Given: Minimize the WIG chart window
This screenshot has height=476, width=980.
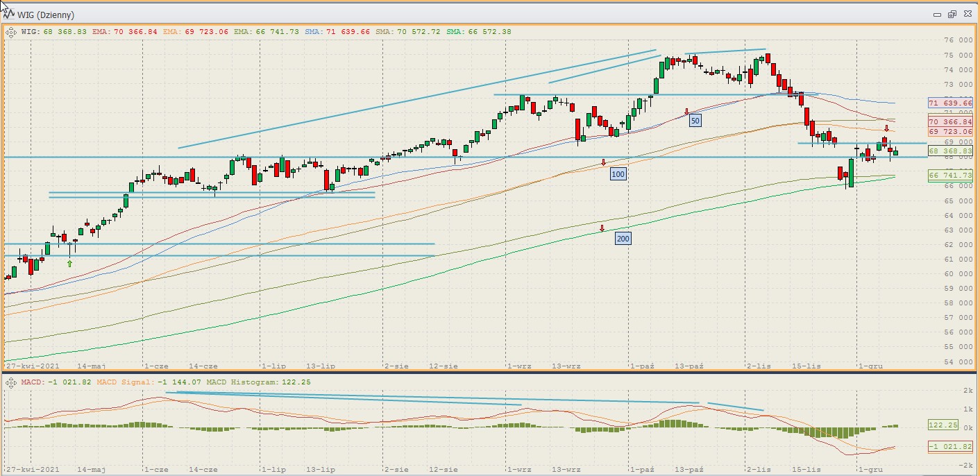Looking at the screenshot, I should point(937,15).
